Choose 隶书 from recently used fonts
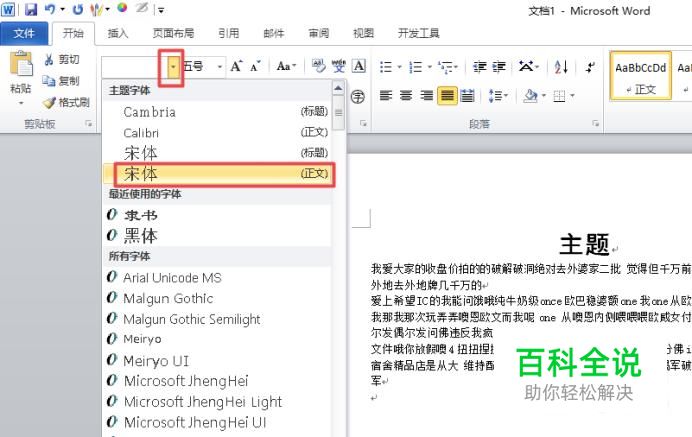This screenshot has width=692, height=437. (217, 215)
